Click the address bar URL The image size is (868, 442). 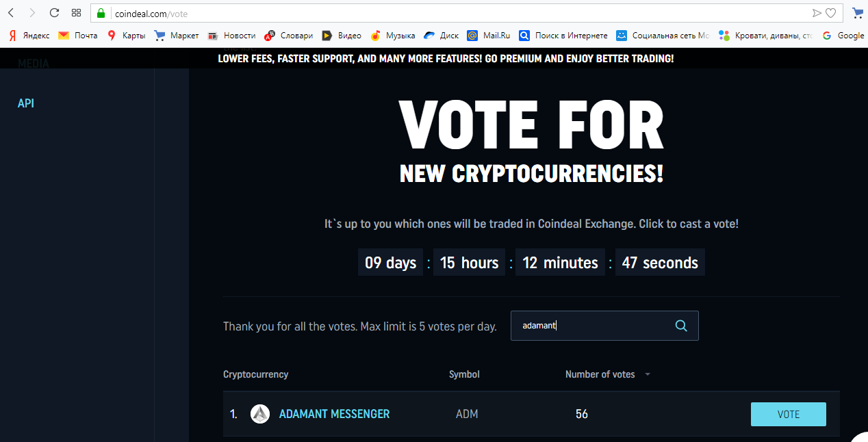[x=151, y=13]
